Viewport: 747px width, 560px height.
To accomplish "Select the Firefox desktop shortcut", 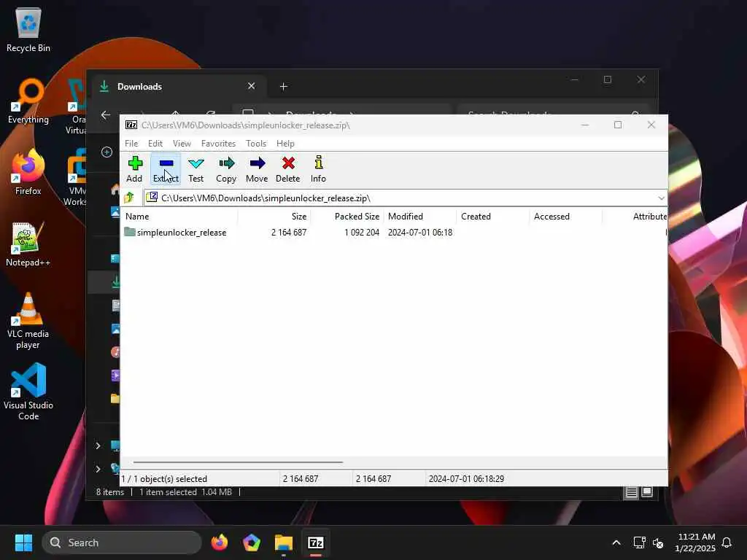I will tap(28, 172).
